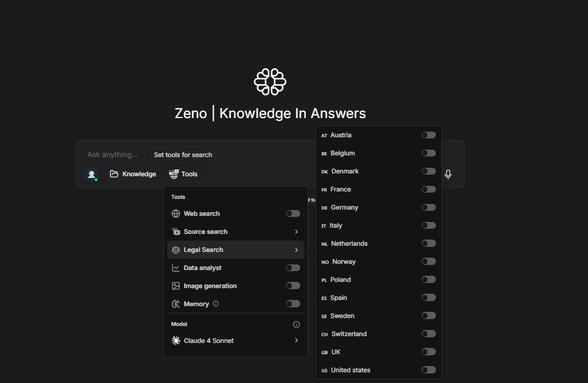Open the Knowledge button
The width and height of the screenshot is (588, 383).
click(133, 174)
